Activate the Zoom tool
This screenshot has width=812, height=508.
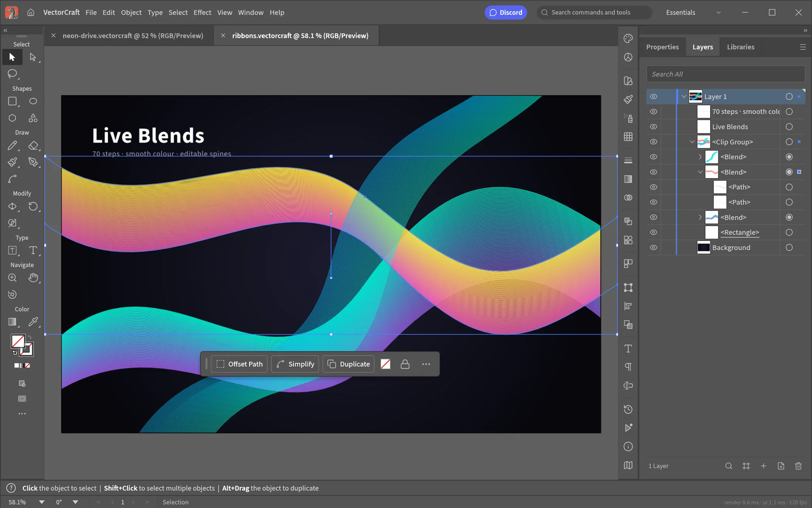(x=12, y=278)
